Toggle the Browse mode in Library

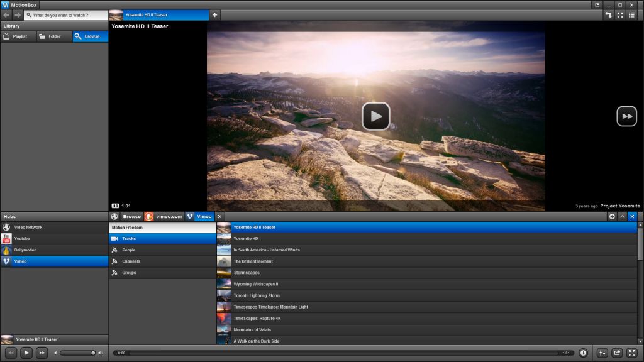(x=89, y=36)
